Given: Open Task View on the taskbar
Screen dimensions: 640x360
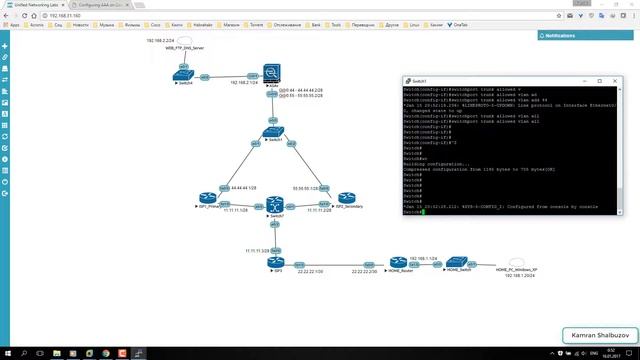Looking at the screenshot, I should pyautogui.click(x=40, y=353).
